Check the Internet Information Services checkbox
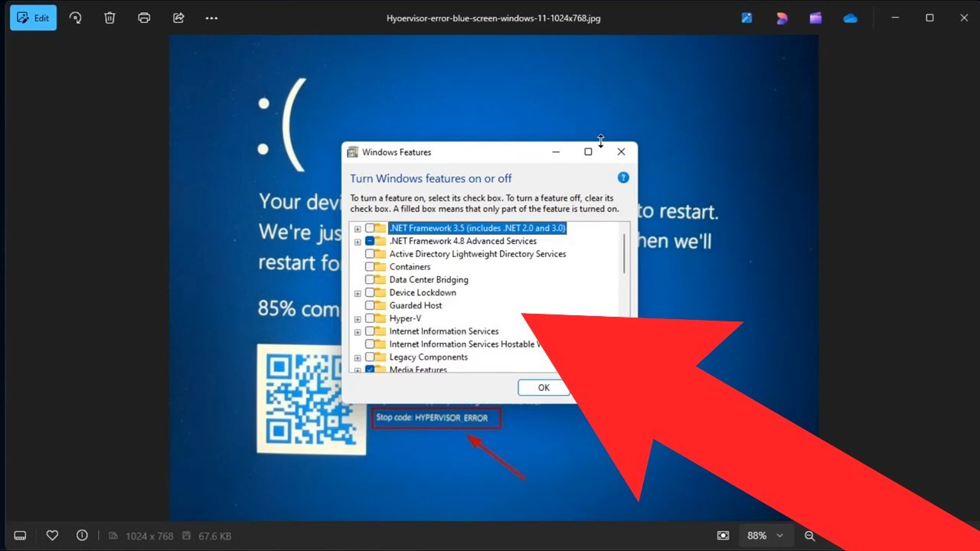The image size is (980, 551). click(x=370, y=331)
